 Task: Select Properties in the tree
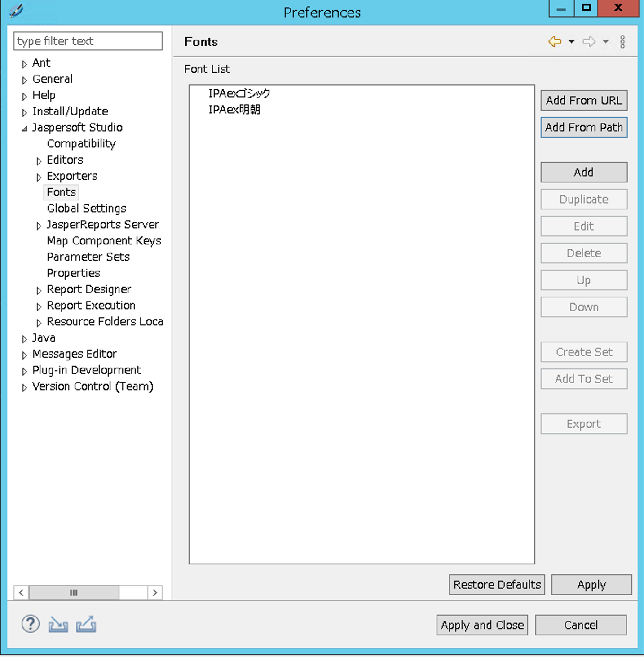tap(74, 273)
